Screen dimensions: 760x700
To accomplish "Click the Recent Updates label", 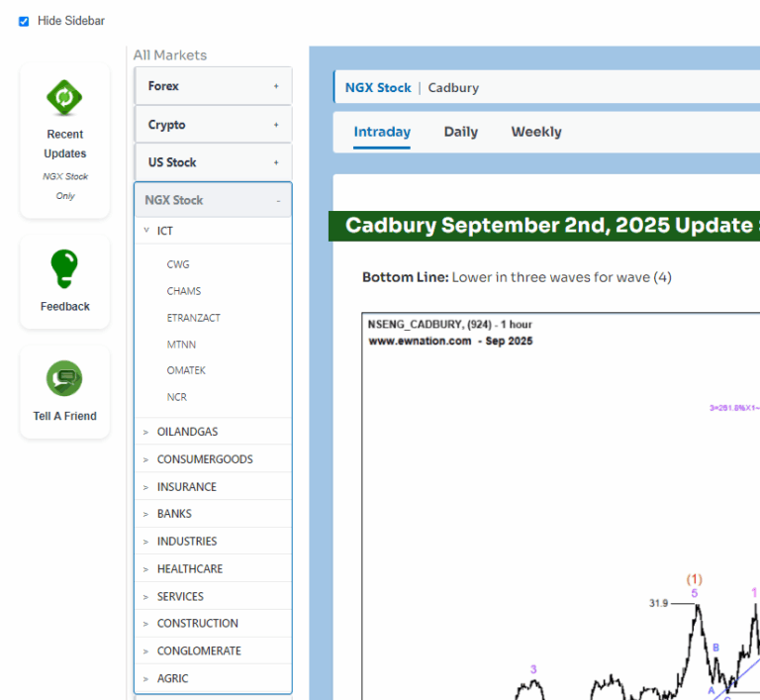I will [65, 145].
